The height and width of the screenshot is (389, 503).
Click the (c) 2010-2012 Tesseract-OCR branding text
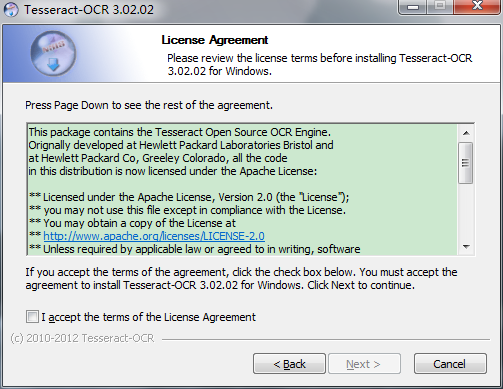pyautogui.click(x=82, y=338)
